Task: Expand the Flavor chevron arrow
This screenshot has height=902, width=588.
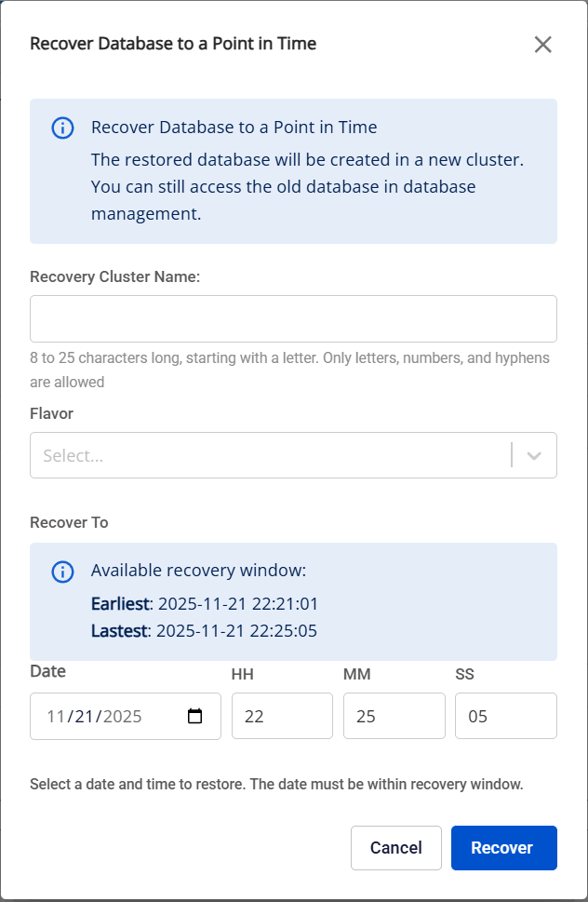Action: (534, 455)
